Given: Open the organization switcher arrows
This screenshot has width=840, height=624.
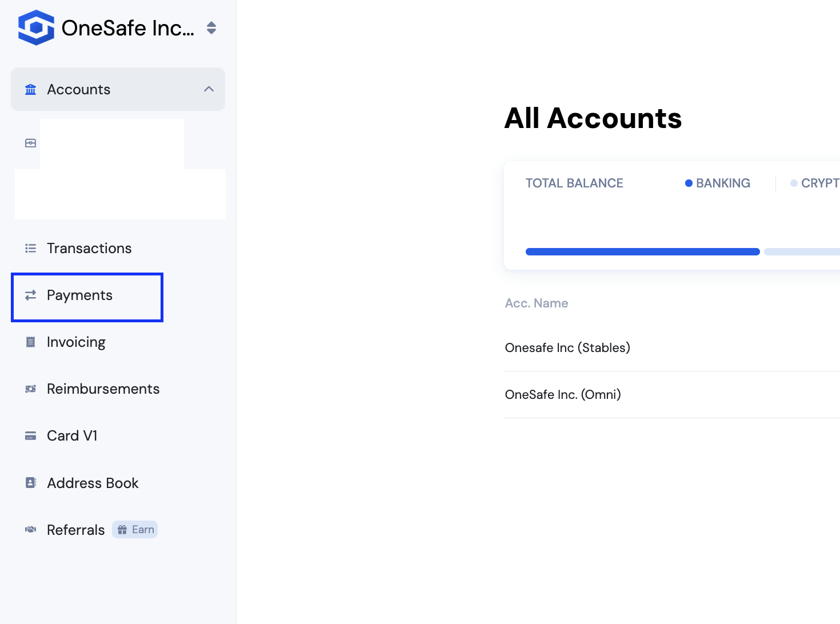Looking at the screenshot, I should 211,28.
